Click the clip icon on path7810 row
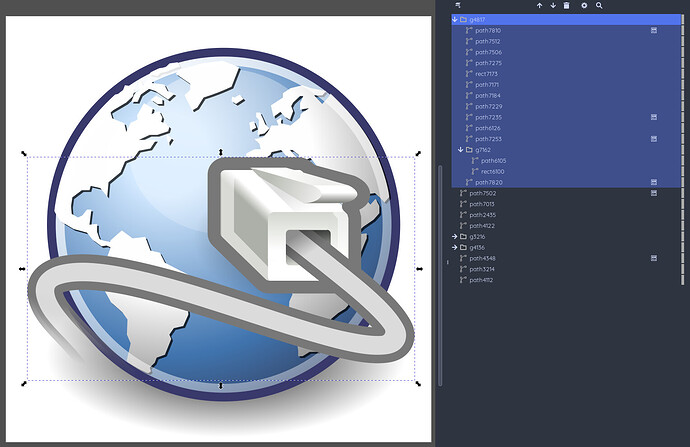The width and height of the screenshot is (690, 447). click(654, 30)
